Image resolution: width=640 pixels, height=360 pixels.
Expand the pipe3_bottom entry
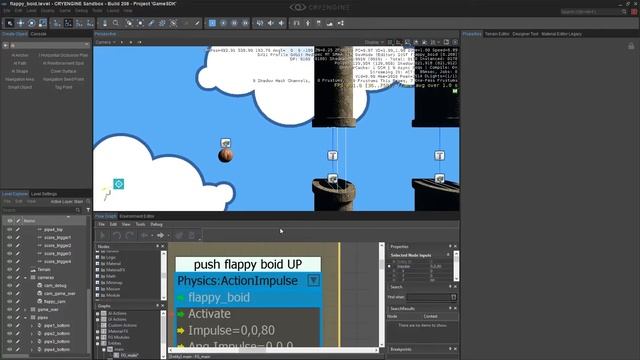click(32, 341)
